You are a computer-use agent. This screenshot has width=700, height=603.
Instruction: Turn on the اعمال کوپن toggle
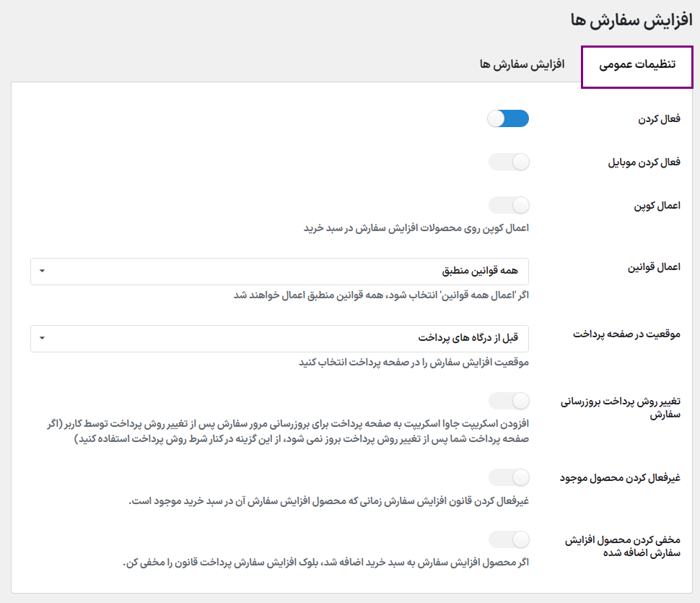(x=508, y=205)
